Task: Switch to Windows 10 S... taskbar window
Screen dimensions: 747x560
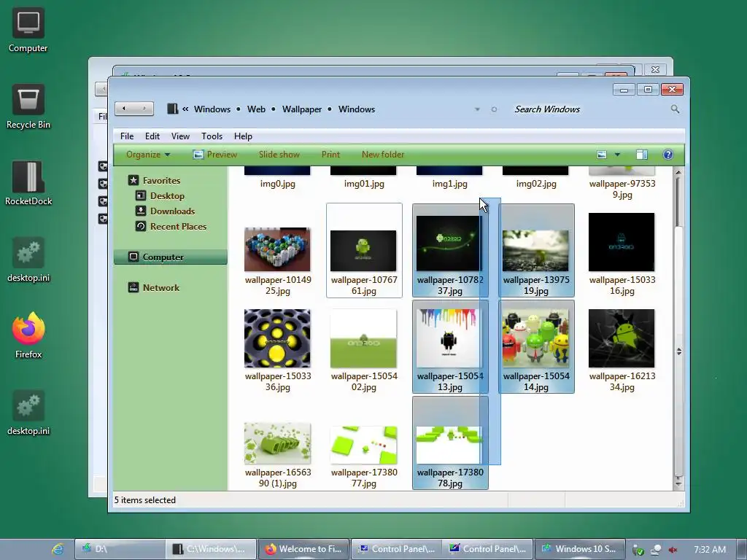Action: coord(579,549)
